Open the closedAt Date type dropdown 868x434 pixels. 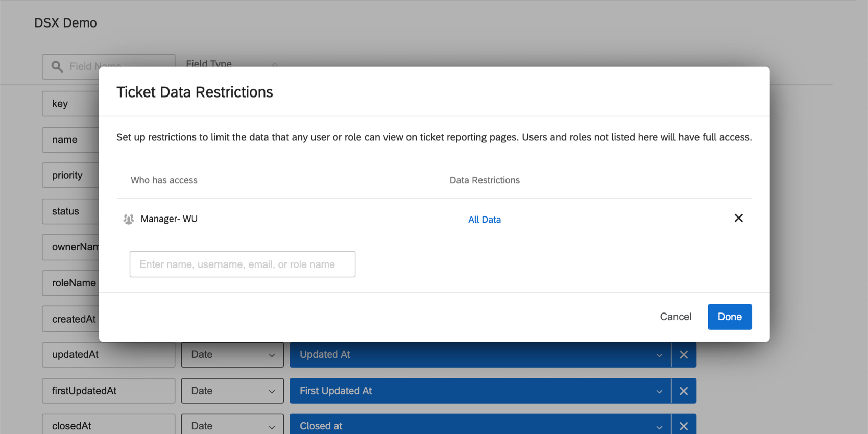tap(232, 426)
